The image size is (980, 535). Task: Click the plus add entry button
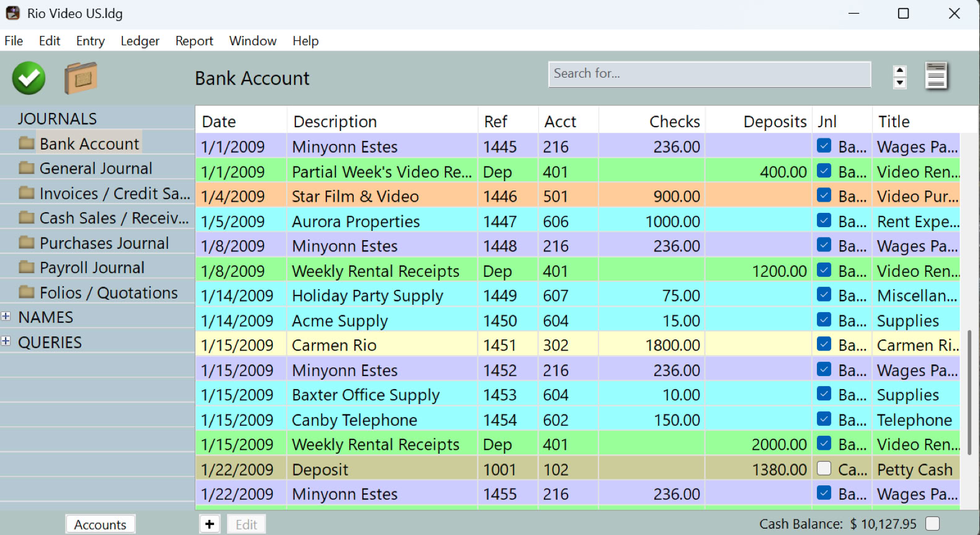[210, 524]
